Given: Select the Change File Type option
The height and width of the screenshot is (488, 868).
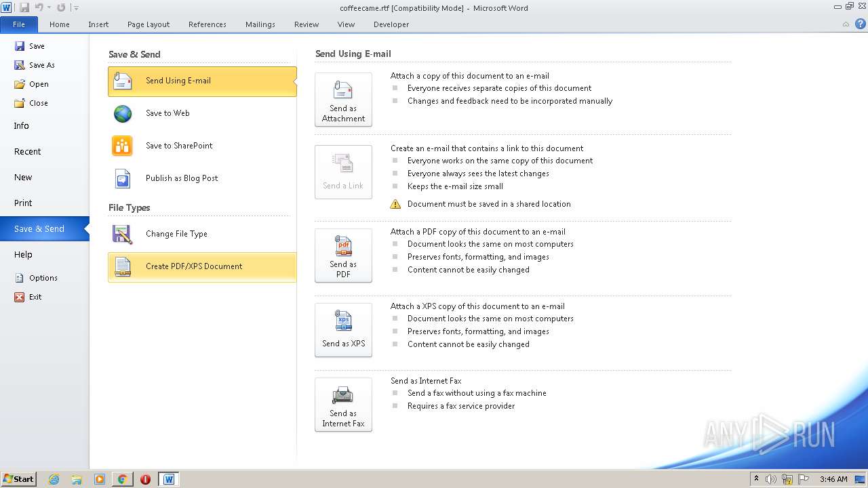Looking at the screenshot, I should click(202, 234).
